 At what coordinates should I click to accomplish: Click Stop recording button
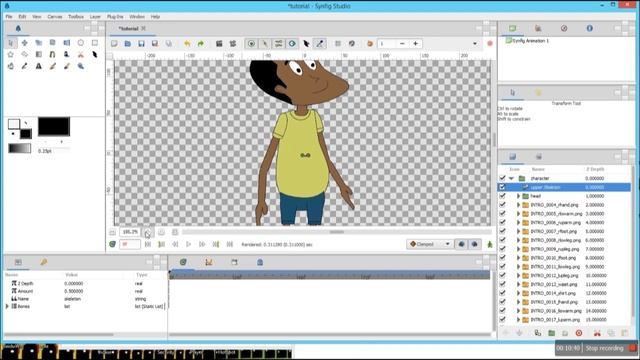(x=604, y=348)
